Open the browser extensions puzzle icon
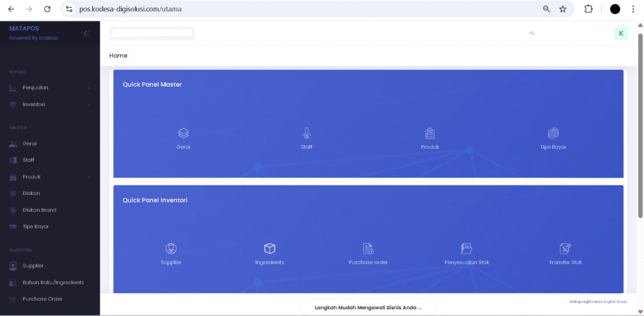Viewport: 644px width, 316px height. [589, 9]
